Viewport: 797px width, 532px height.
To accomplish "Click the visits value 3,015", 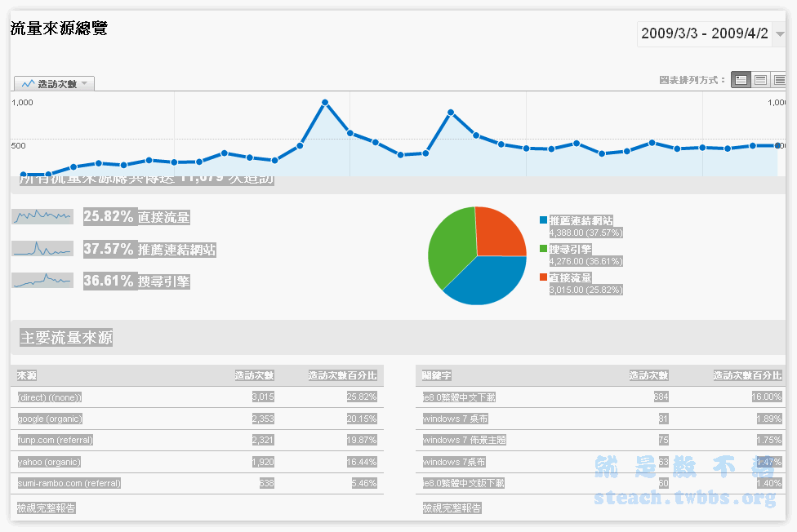I will 263,397.
